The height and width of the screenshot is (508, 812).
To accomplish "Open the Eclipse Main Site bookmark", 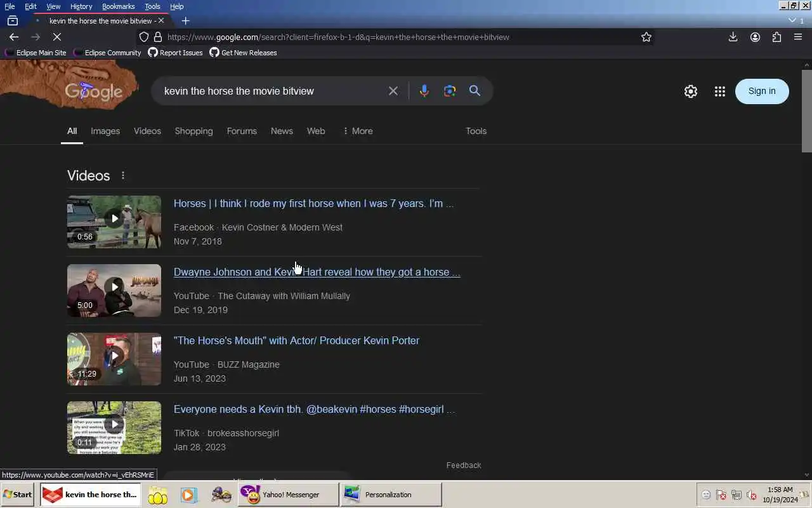I will click(36, 53).
